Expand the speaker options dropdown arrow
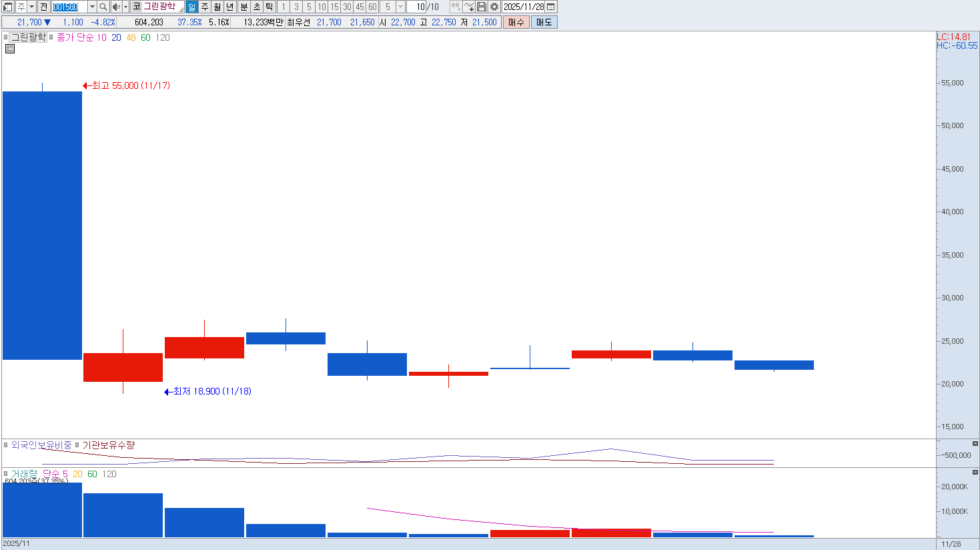The width and height of the screenshot is (980, 550). pos(125,7)
